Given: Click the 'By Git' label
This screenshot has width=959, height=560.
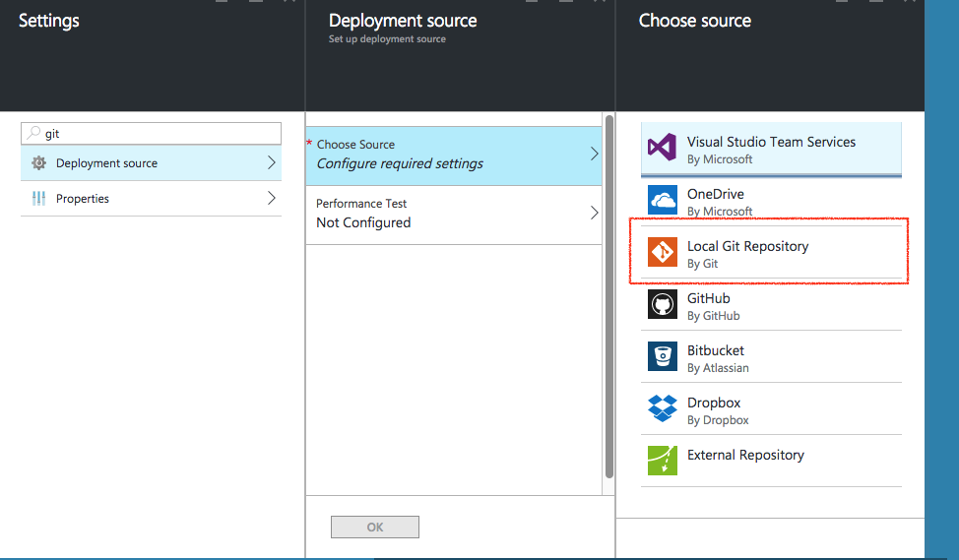Looking at the screenshot, I should (702, 264).
